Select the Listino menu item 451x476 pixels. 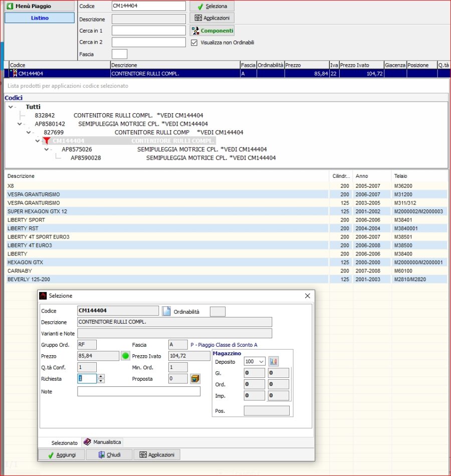[40, 18]
